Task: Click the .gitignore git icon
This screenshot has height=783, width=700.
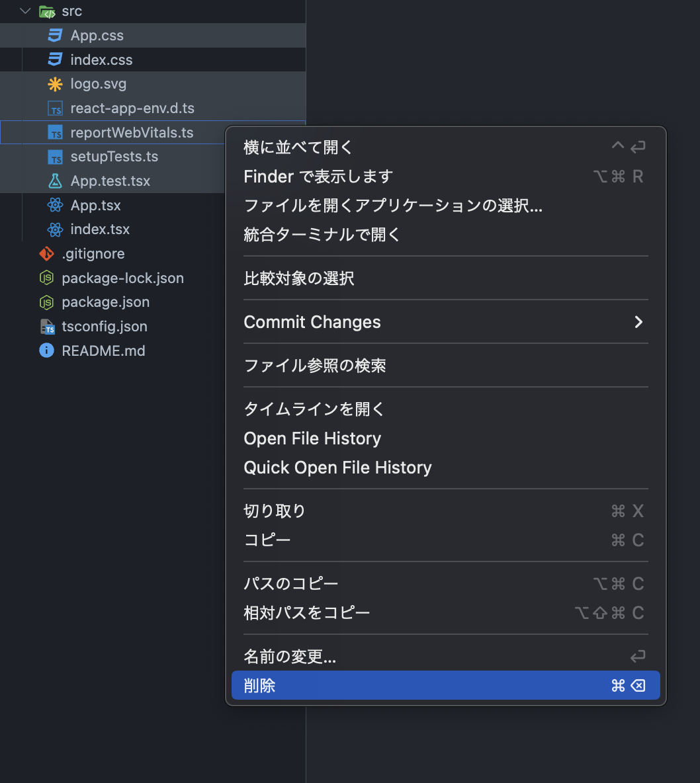Action: (x=46, y=254)
